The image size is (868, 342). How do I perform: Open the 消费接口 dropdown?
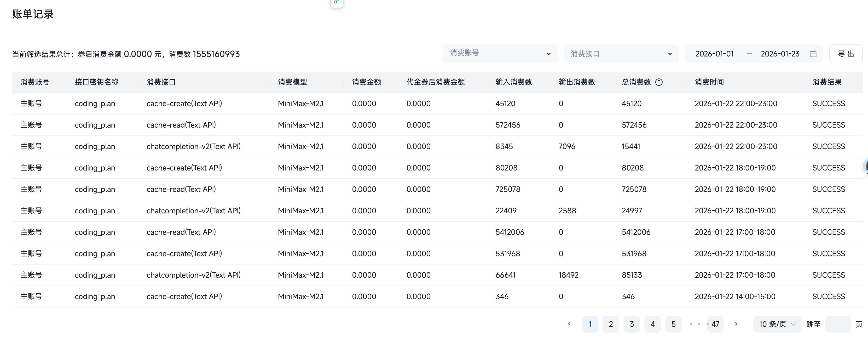tap(621, 54)
